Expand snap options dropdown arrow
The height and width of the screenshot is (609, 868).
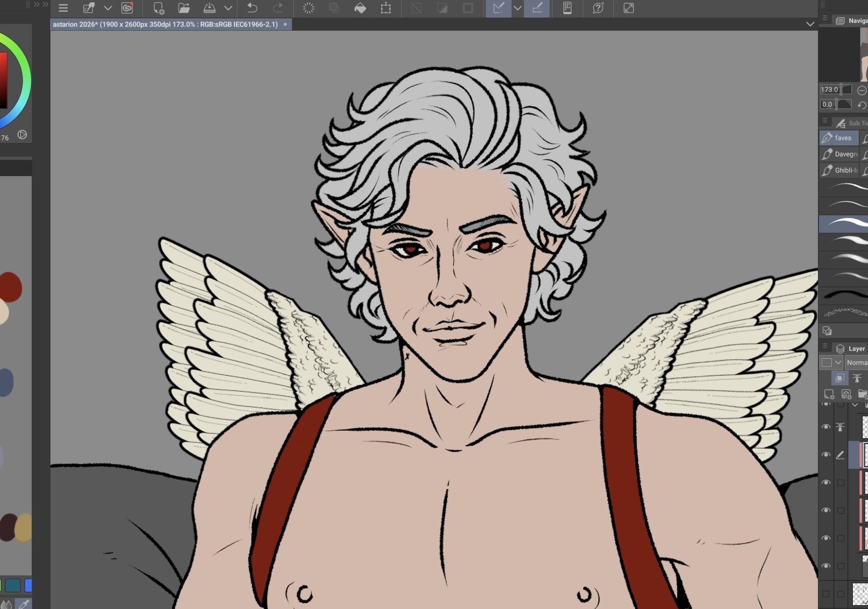517,8
